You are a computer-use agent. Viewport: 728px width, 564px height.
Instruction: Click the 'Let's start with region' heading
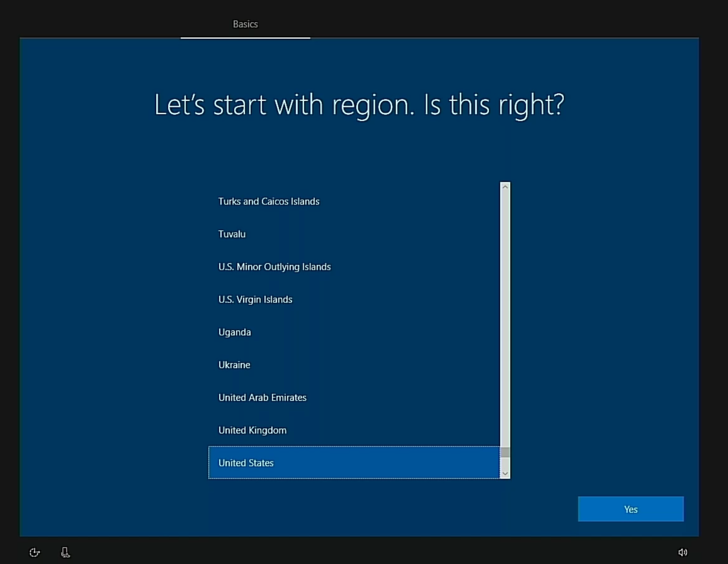(x=359, y=104)
